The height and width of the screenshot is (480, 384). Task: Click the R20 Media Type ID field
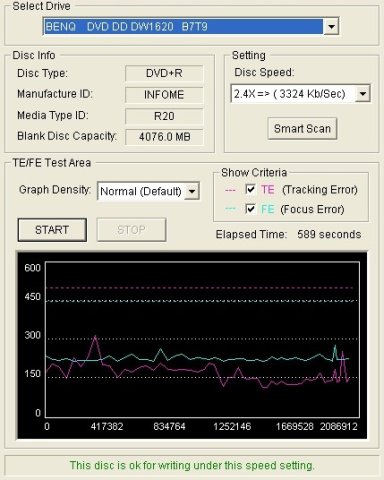tap(164, 116)
